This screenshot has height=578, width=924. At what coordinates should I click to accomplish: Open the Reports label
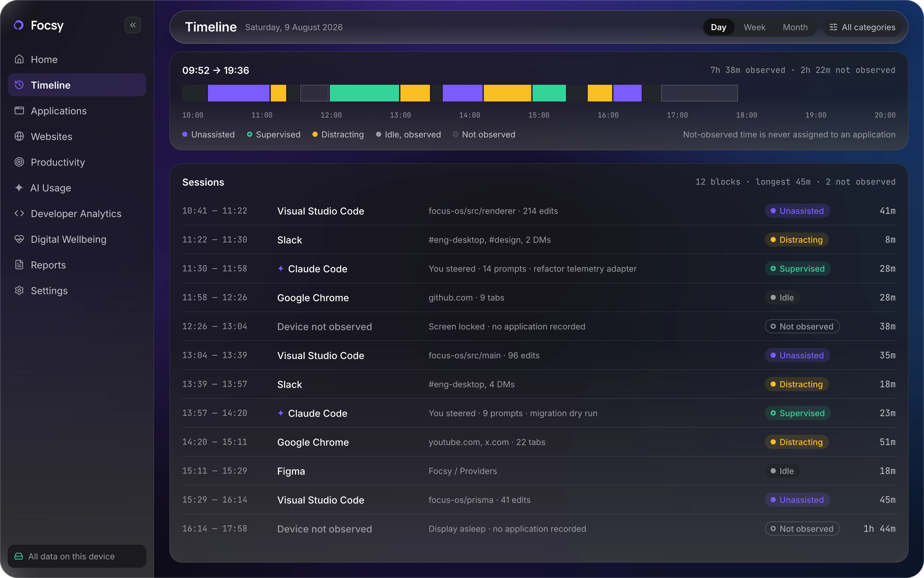point(49,265)
